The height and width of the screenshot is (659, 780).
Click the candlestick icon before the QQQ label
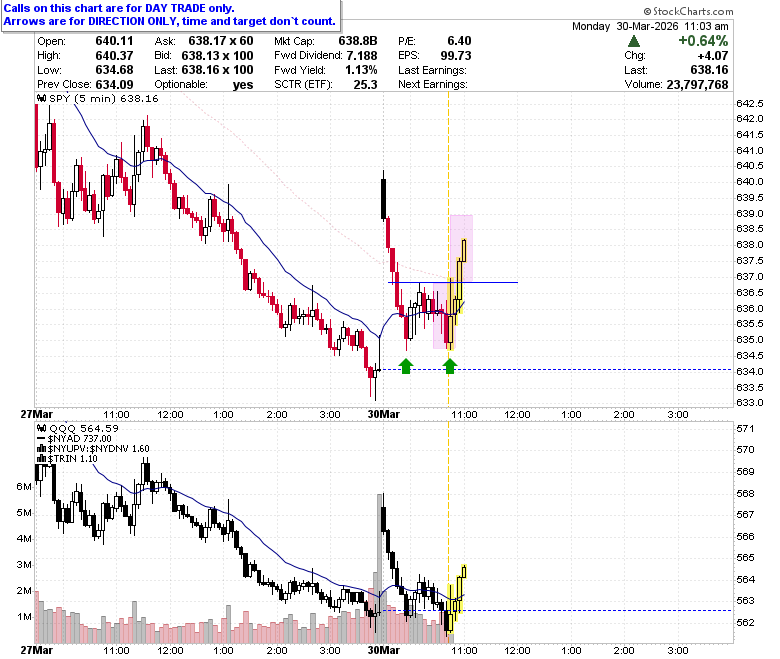click(41, 428)
